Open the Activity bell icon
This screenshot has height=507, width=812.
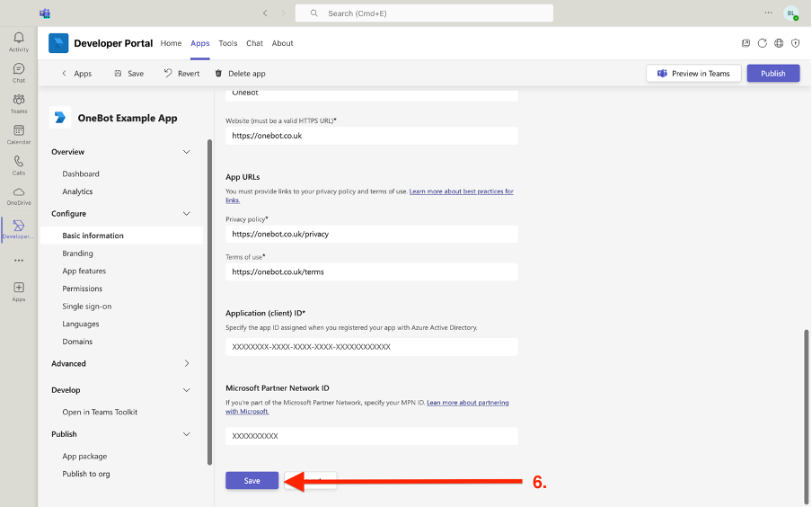click(19, 41)
